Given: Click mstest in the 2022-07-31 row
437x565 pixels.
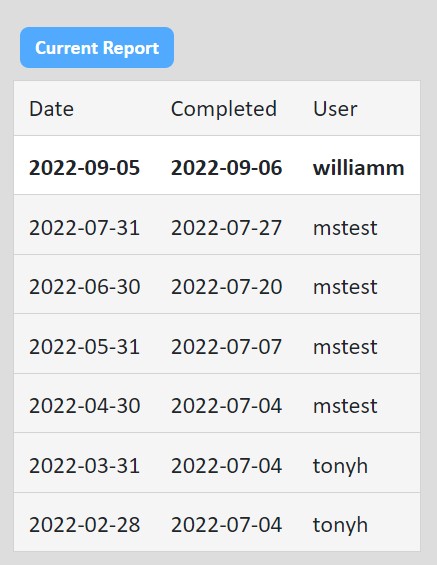Looking at the screenshot, I should pyautogui.click(x=345, y=228).
